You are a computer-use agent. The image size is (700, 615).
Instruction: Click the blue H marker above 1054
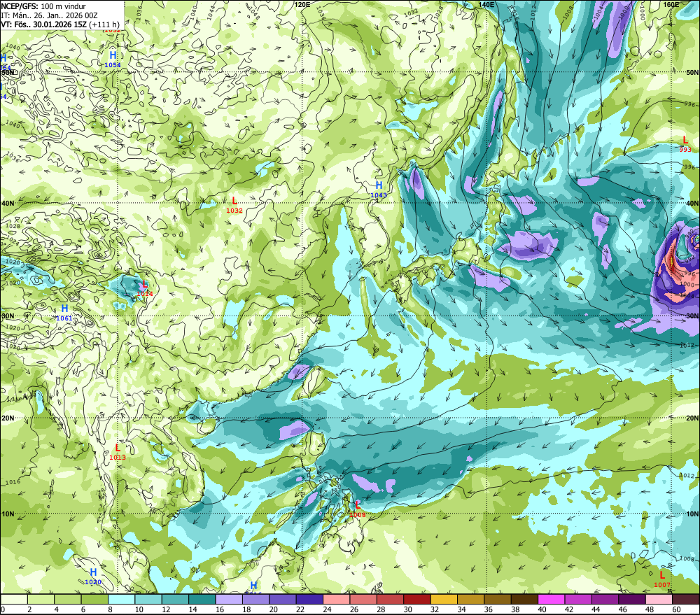click(113, 55)
